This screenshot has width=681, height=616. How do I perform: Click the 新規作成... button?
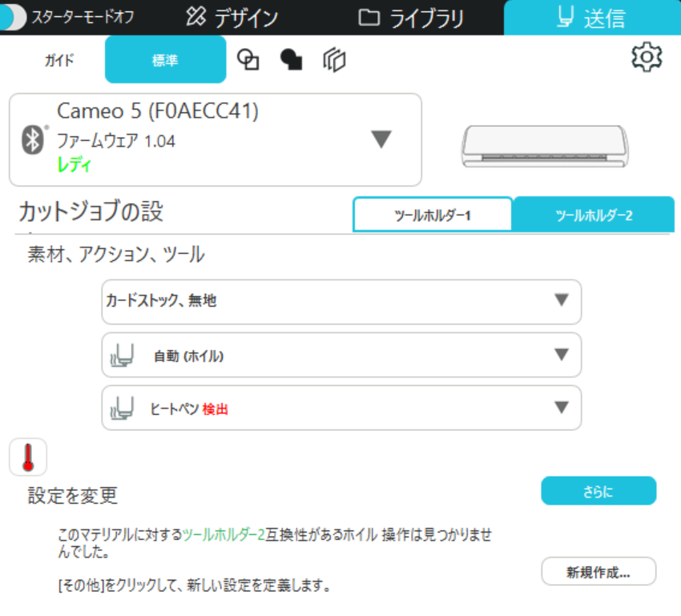598,572
